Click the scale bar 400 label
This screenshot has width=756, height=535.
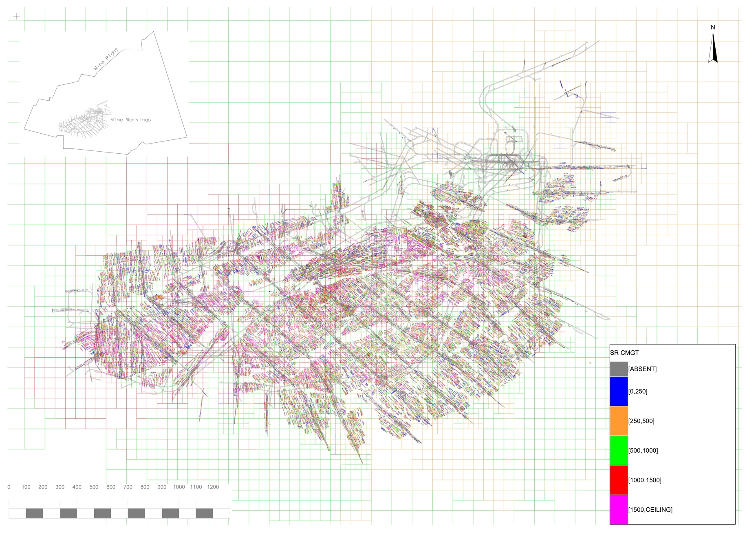77,487
